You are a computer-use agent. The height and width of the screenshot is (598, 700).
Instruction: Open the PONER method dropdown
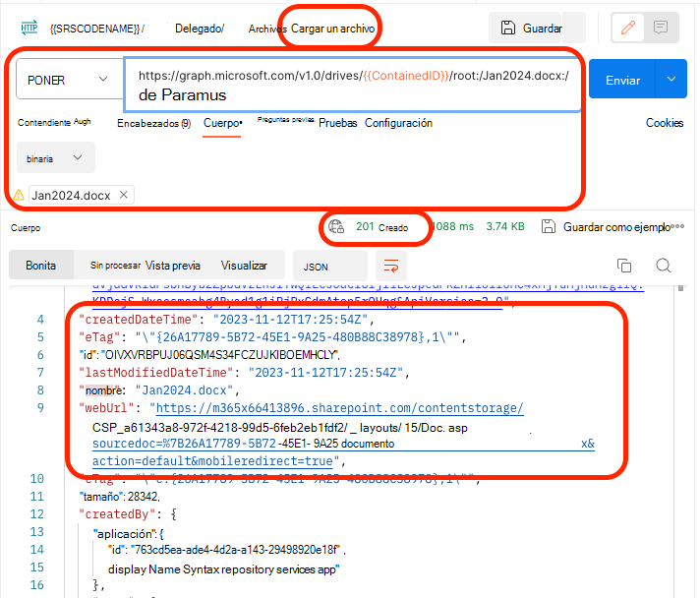point(69,80)
